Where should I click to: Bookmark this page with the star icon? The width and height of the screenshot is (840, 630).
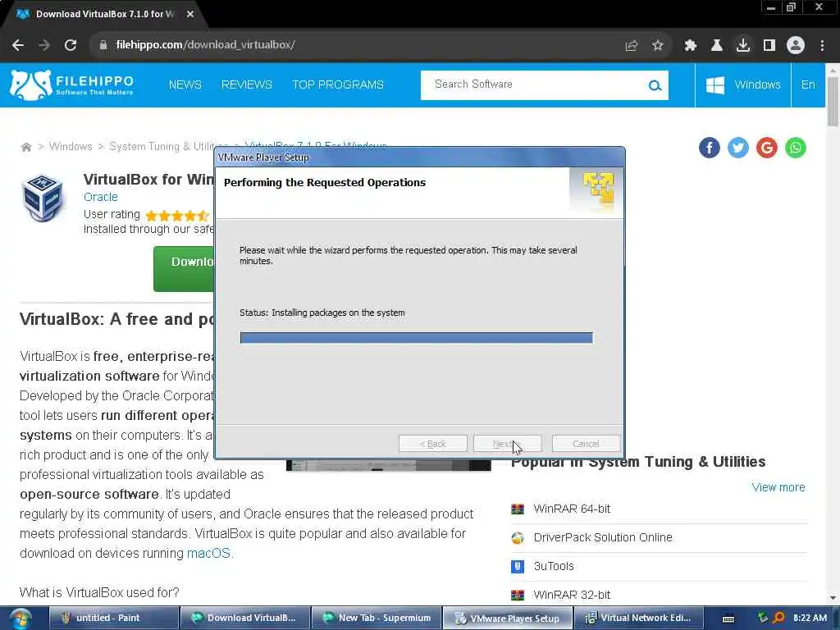tap(658, 46)
